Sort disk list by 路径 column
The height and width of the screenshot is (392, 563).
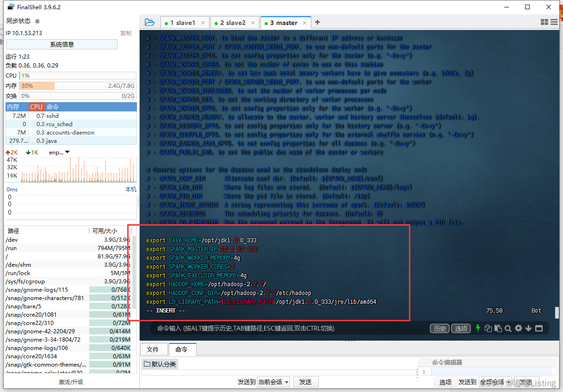(46, 231)
